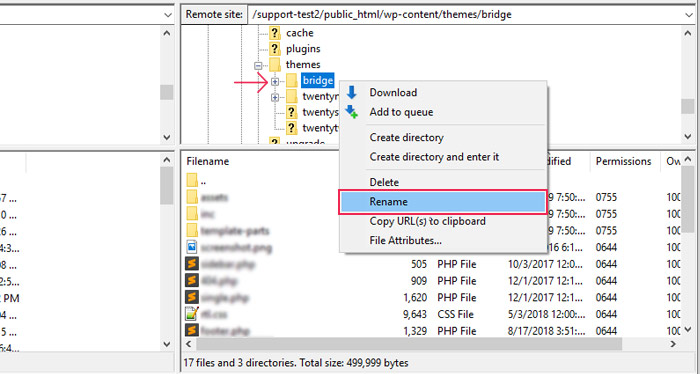Click the blue Download arrow icon

point(352,92)
